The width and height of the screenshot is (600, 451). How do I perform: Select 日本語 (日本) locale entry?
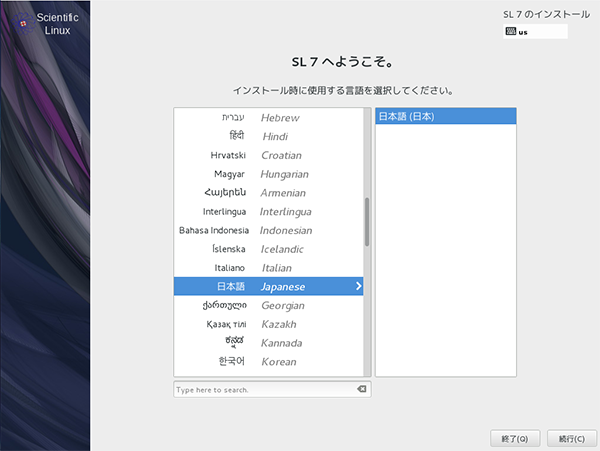coord(446,116)
